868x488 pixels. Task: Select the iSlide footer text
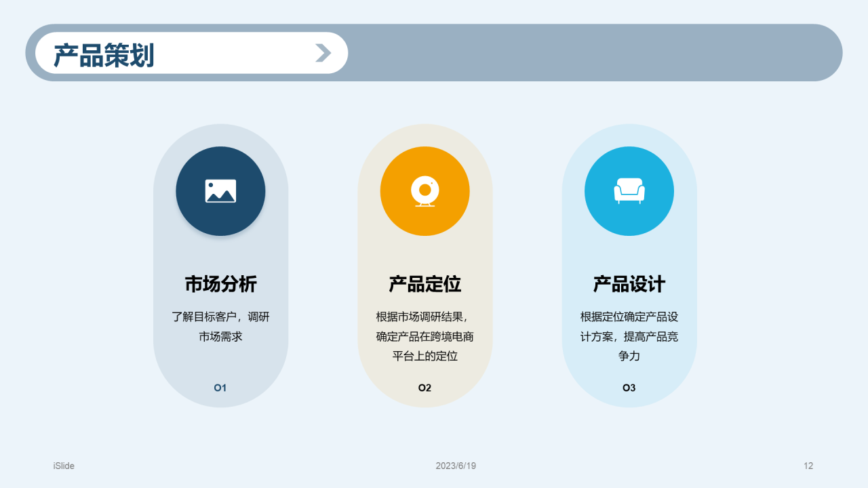pos(64,466)
